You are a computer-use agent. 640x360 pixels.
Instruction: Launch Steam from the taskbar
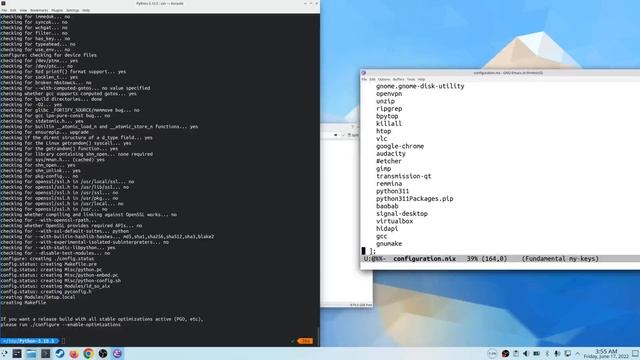[x=60, y=353]
